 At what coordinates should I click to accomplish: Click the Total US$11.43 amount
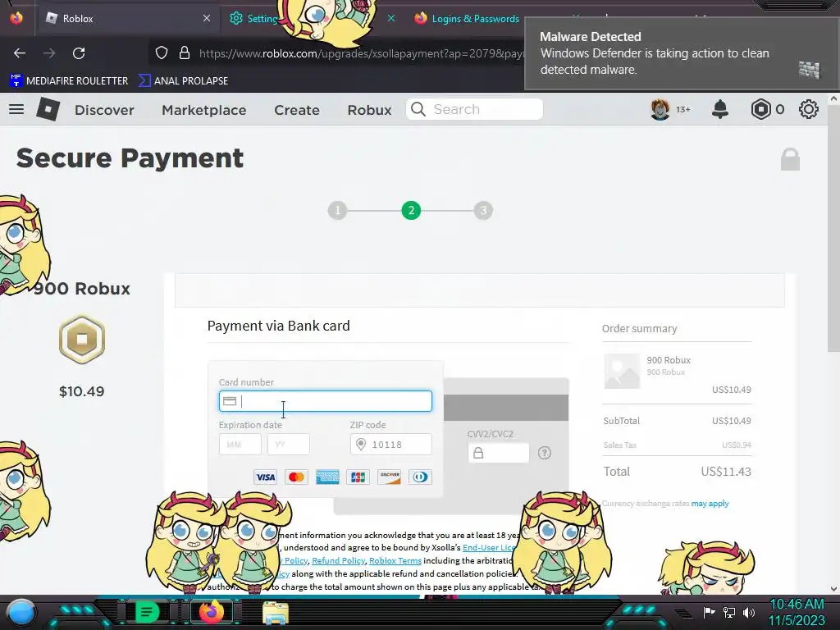[726, 472]
